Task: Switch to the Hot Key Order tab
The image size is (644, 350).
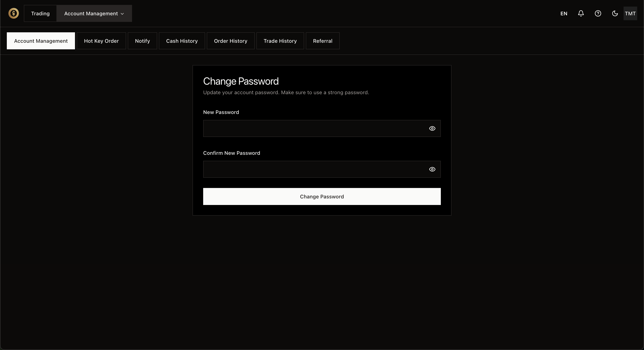Action: (101, 41)
